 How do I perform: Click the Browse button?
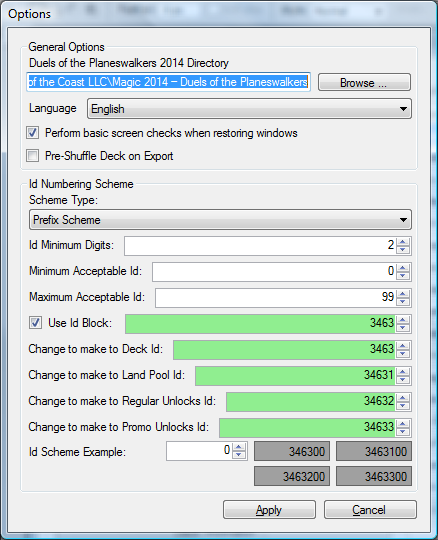pos(364,82)
